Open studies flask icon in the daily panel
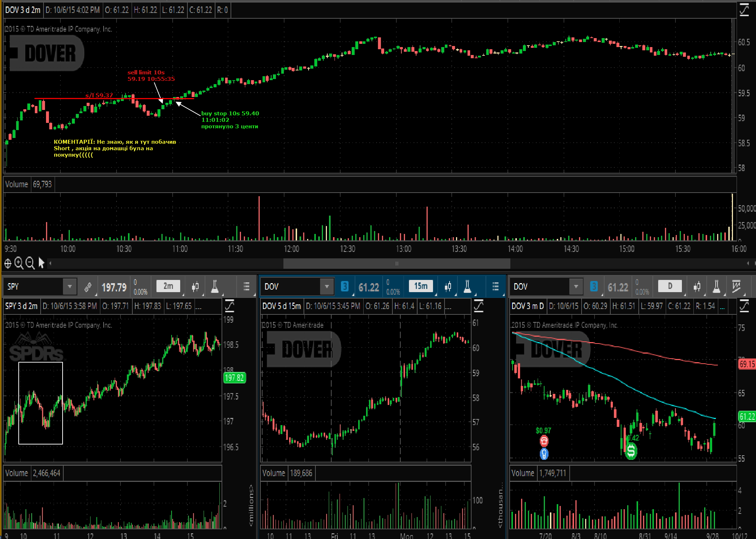Screen dimensions: 756x539 716,286
